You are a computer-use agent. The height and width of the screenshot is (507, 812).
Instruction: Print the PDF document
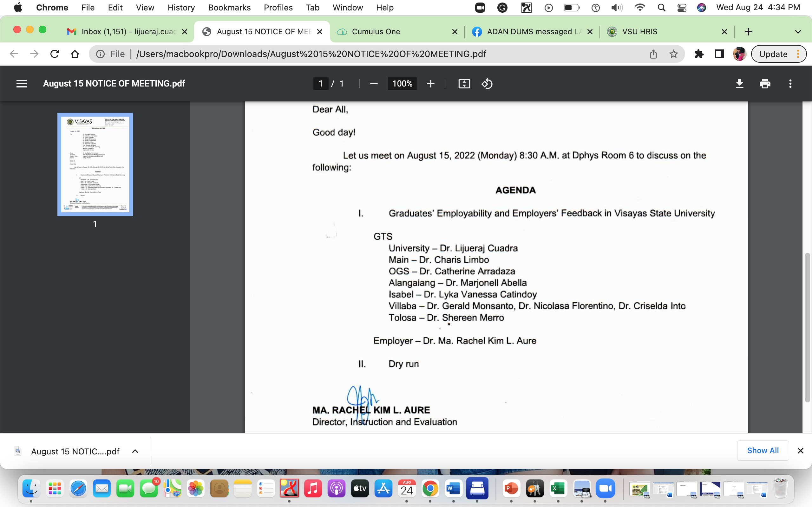[x=765, y=83]
